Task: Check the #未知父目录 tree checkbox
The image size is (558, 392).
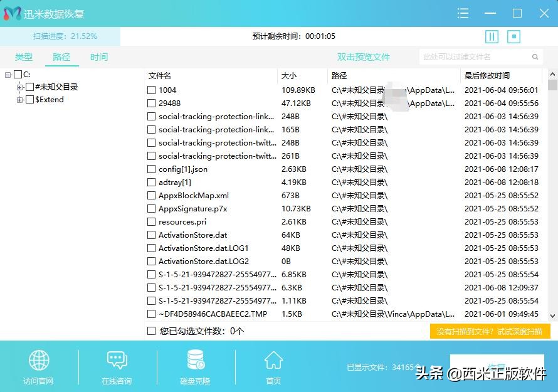Action: (30, 87)
